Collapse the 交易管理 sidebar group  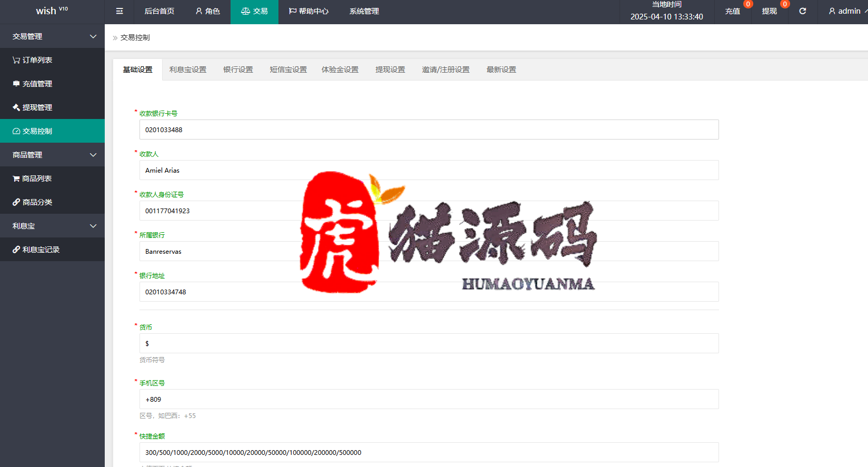(52, 36)
